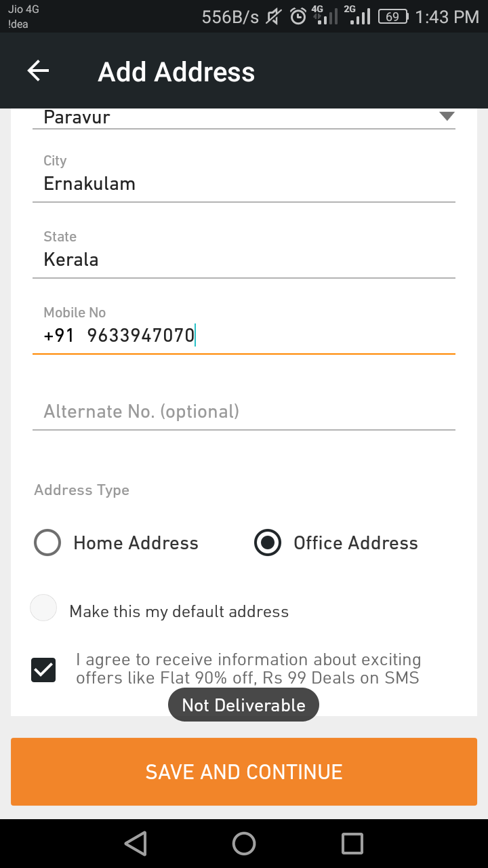Select Home Address radio button
The image size is (488, 868).
tap(47, 543)
